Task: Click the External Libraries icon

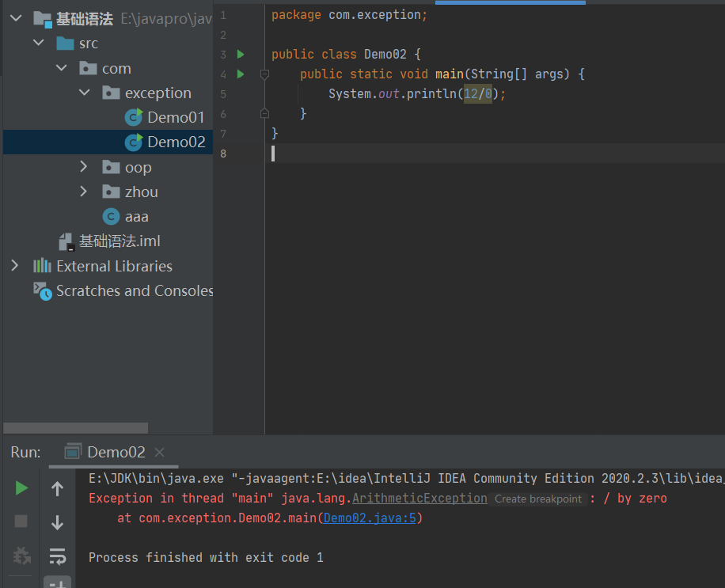Action: 42,266
